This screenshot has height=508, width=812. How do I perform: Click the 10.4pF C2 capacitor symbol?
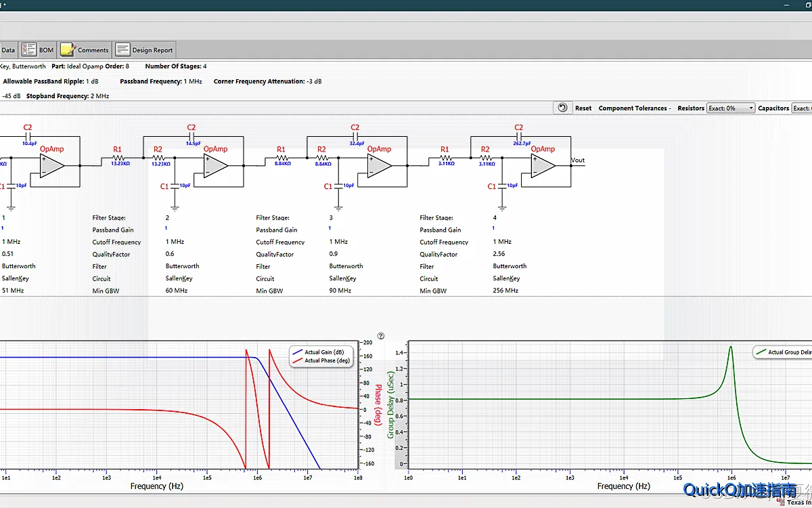coord(28,136)
